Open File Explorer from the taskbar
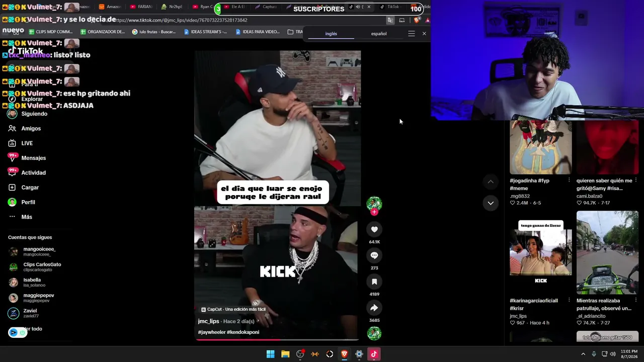644x362 pixels. coord(285,354)
